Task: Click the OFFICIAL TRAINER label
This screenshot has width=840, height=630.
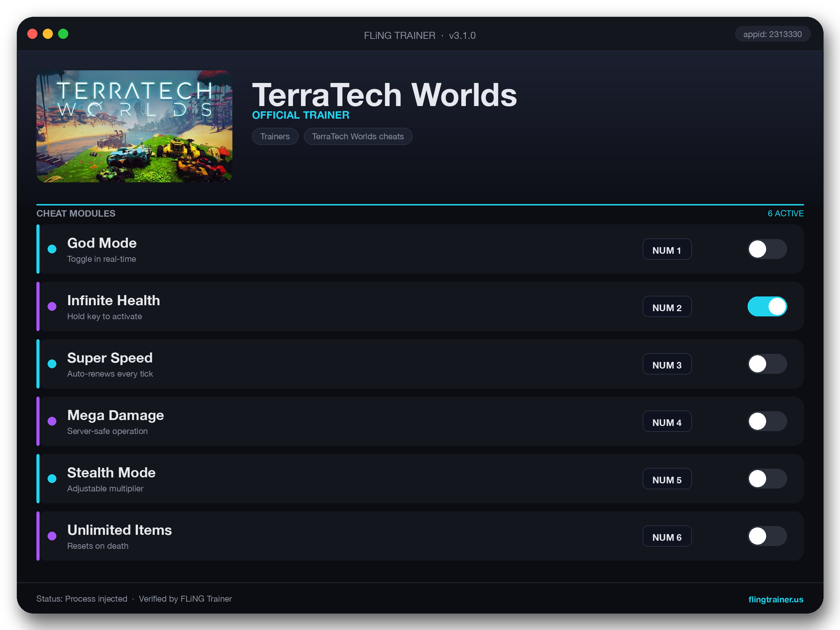Action: (301, 115)
